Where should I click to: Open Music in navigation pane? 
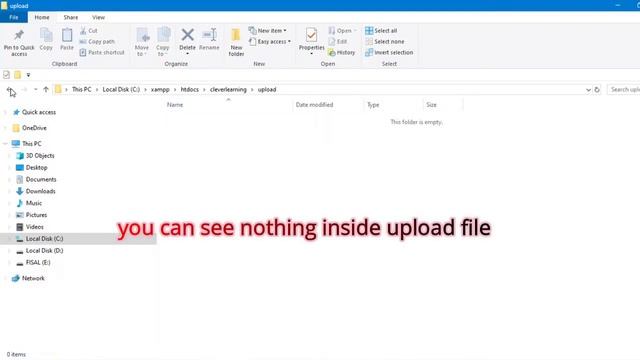point(33,203)
